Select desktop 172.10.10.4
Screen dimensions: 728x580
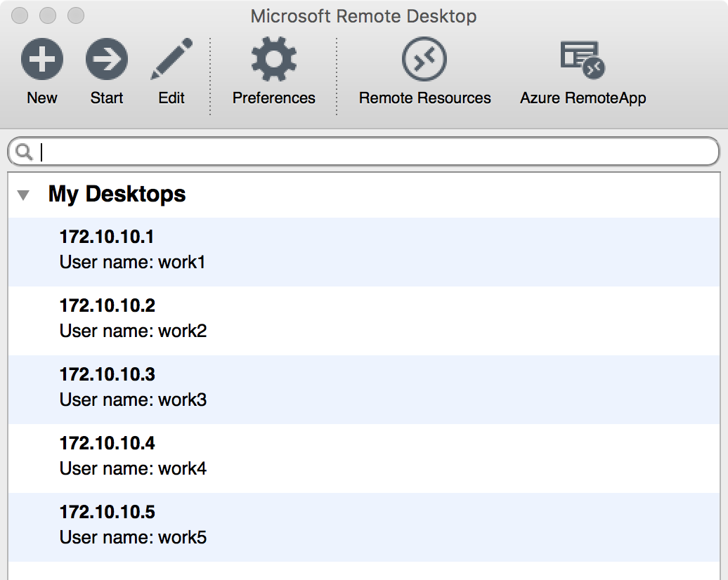pyautogui.click(x=363, y=458)
